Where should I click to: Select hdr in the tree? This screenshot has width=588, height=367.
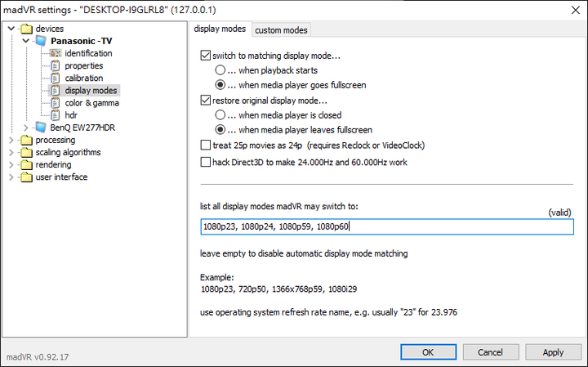pos(71,115)
